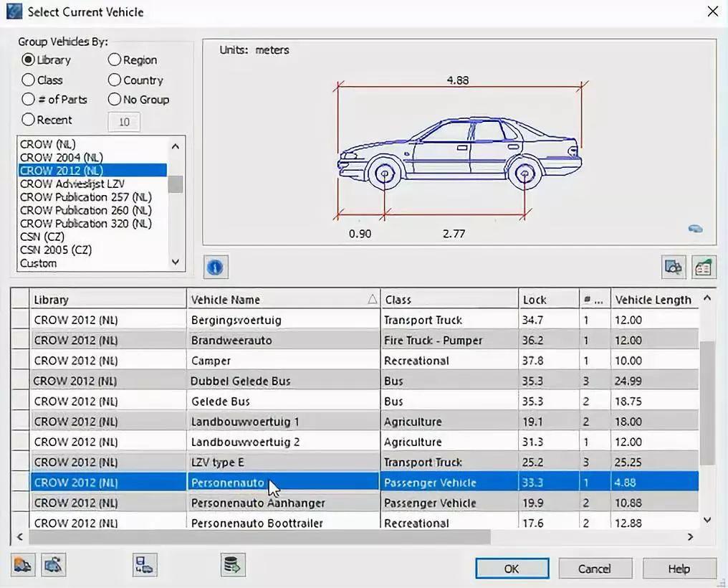
Task: Select the Gelede Bus vehicle row
Action: click(221, 402)
